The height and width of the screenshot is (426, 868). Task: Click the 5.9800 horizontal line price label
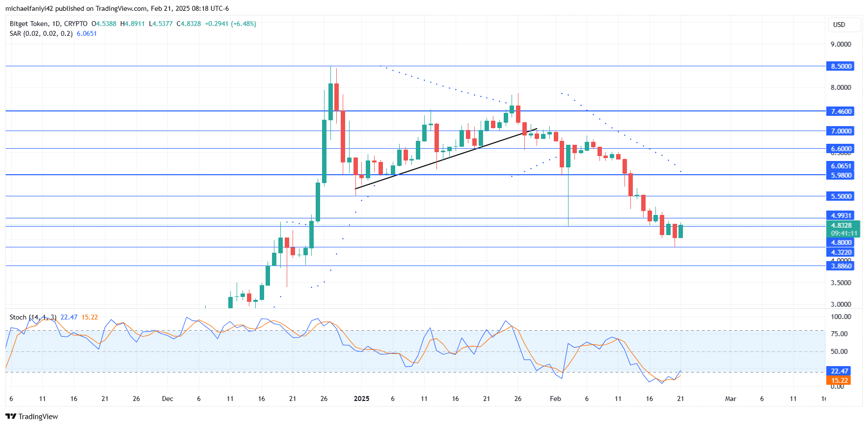pyautogui.click(x=841, y=175)
